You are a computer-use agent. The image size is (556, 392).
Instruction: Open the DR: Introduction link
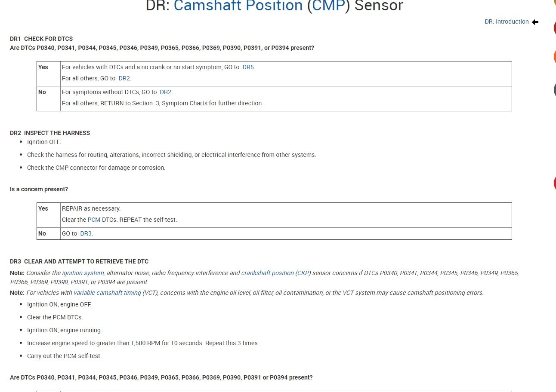coord(507,21)
